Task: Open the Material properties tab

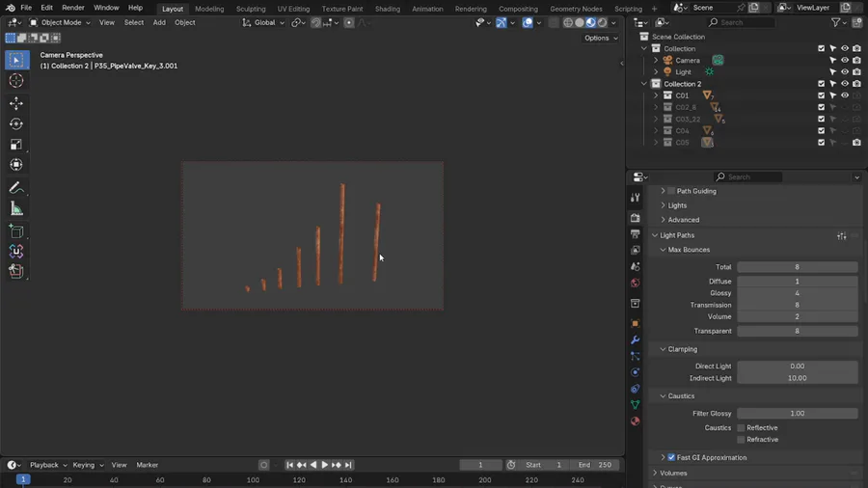Action: click(635, 421)
